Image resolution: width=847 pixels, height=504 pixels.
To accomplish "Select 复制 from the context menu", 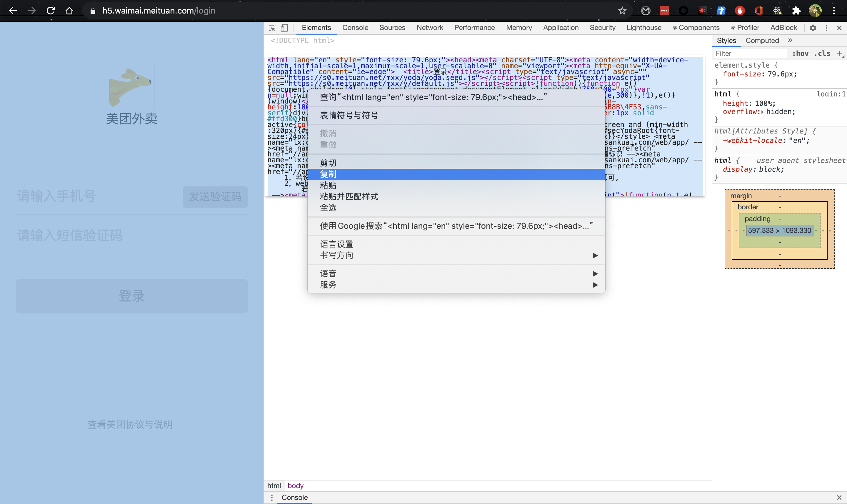I will coord(328,174).
